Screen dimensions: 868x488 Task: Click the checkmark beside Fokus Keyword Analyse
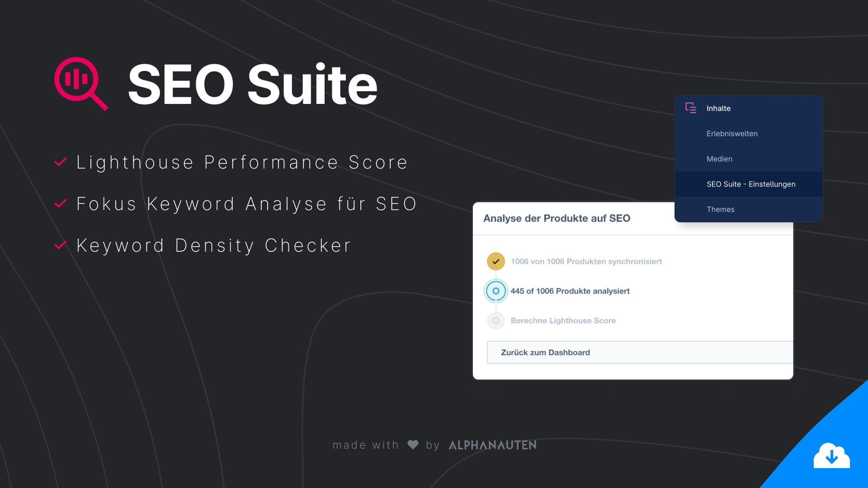(x=61, y=203)
